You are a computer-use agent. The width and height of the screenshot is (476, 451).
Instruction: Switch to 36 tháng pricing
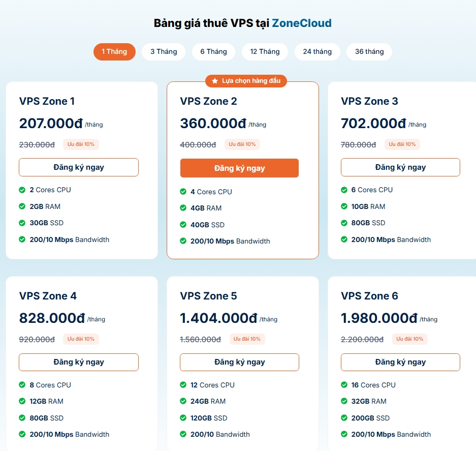coord(369,52)
